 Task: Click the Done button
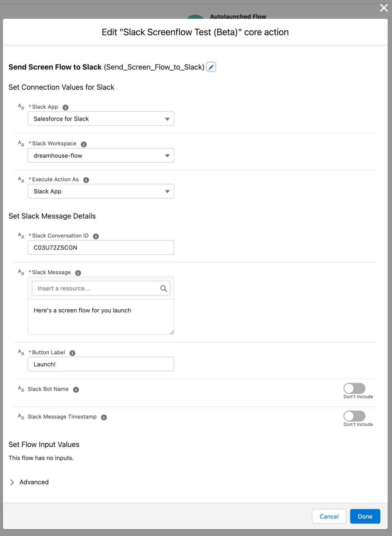pyautogui.click(x=365, y=516)
